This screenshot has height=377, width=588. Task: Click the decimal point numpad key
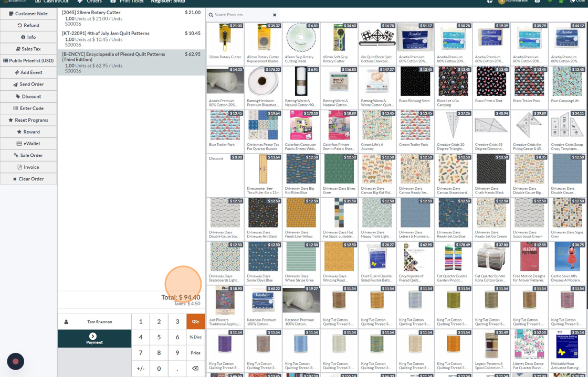177,369
